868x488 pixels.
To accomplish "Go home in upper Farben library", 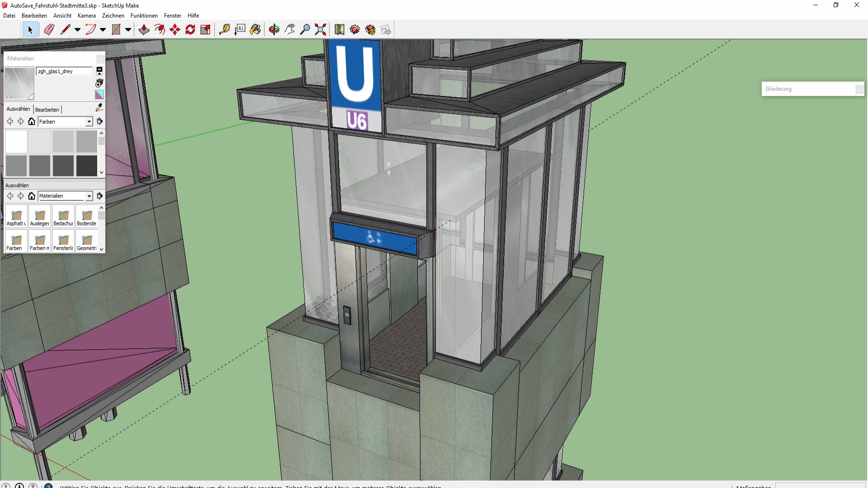I will click(x=32, y=122).
